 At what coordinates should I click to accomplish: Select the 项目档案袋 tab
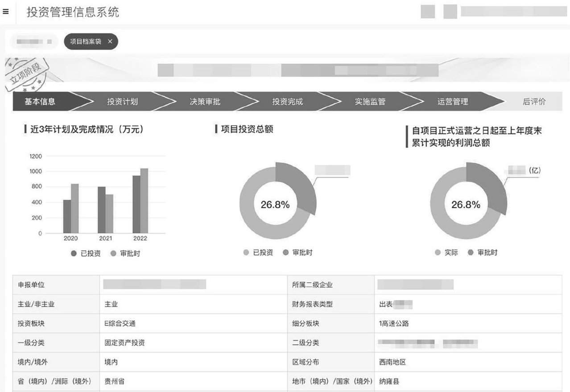(x=86, y=41)
